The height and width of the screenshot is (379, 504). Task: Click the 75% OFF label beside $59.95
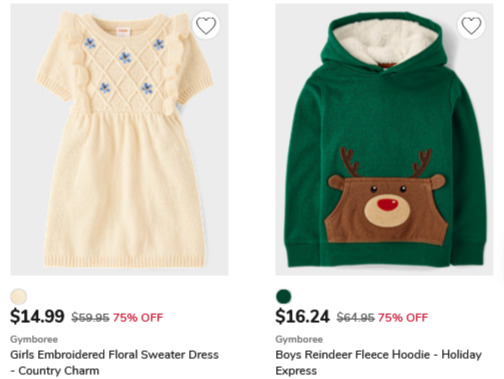click(138, 317)
